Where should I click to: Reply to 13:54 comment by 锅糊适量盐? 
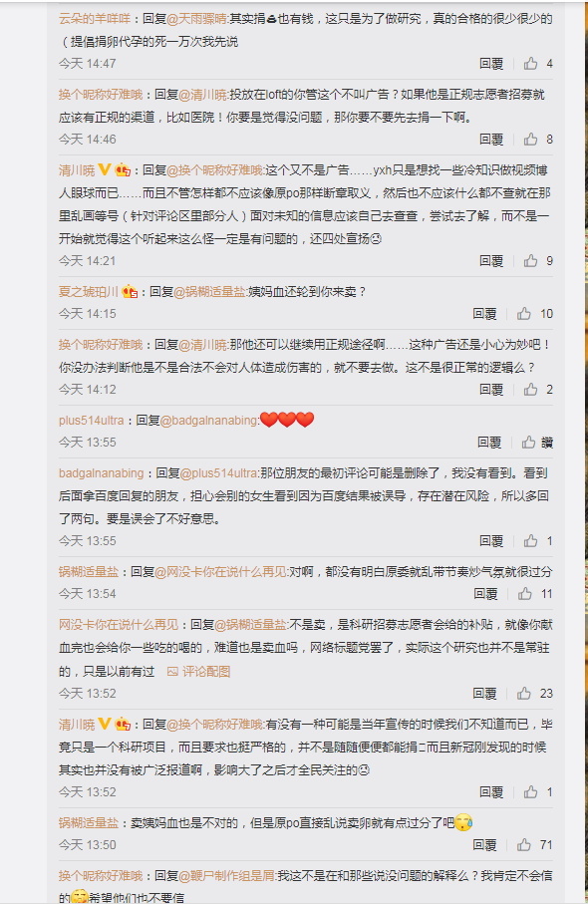tap(485, 594)
